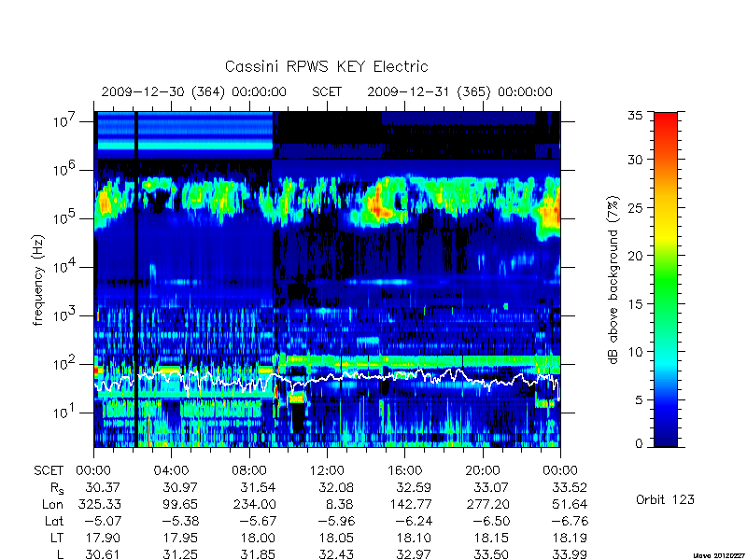This screenshot has width=747, height=560.
Task: Click the Rs value '30.37'
Action: [103, 487]
